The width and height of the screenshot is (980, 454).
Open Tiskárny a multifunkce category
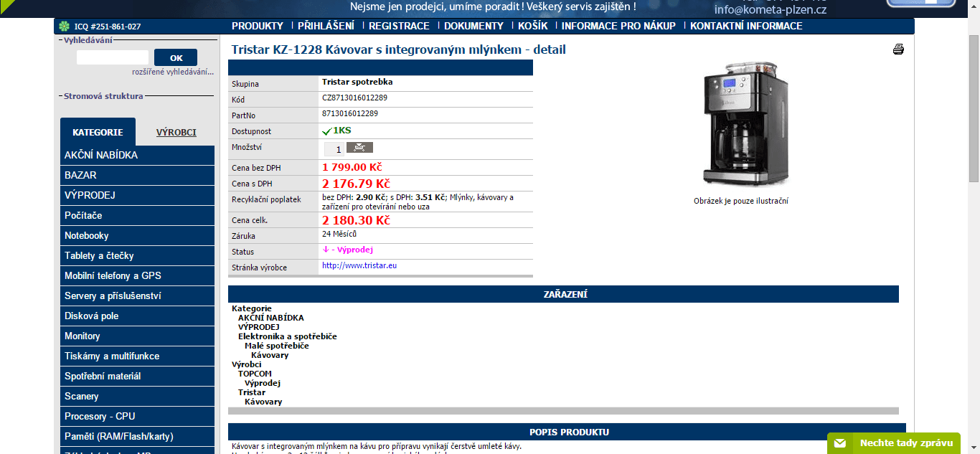tap(137, 356)
